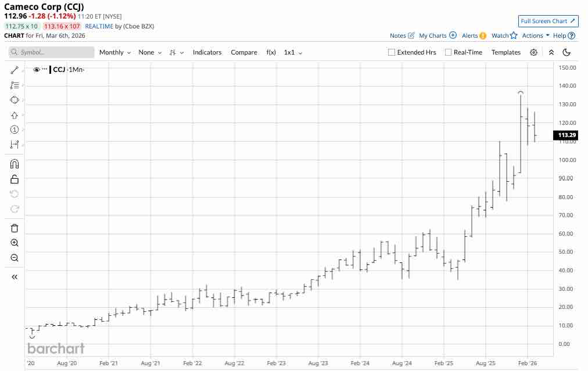Open the f(x) expressions menu
This screenshot has height=371, width=588.
tap(271, 52)
